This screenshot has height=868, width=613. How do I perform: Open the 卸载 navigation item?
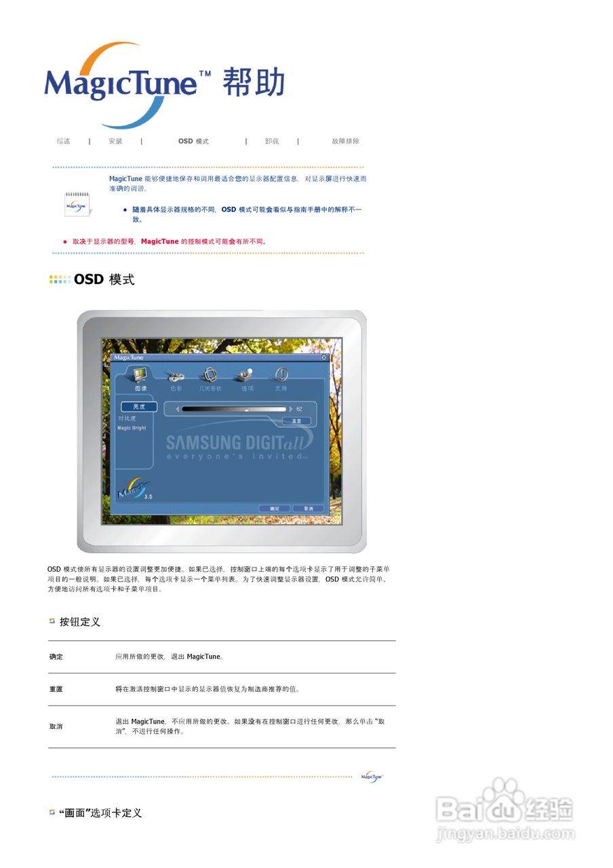pyautogui.click(x=273, y=141)
